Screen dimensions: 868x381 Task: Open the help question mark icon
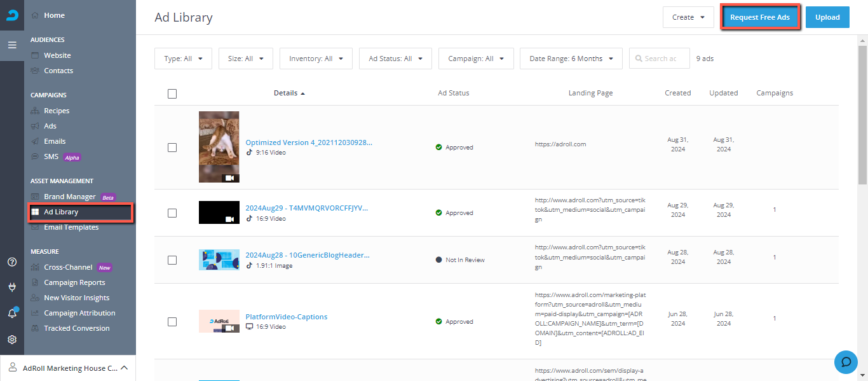point(12,262)
